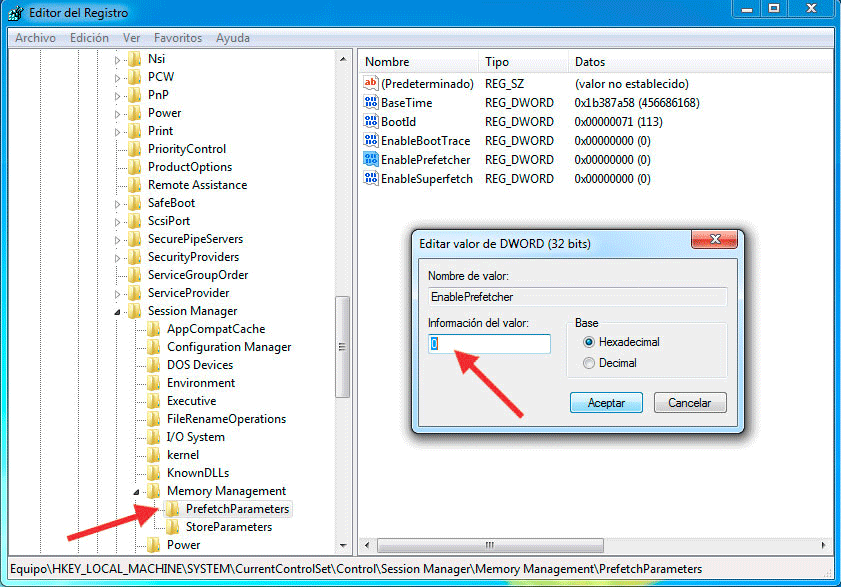Expand the SecurePipeServers tree node
The image size is (841, 587).
(117, 240)
